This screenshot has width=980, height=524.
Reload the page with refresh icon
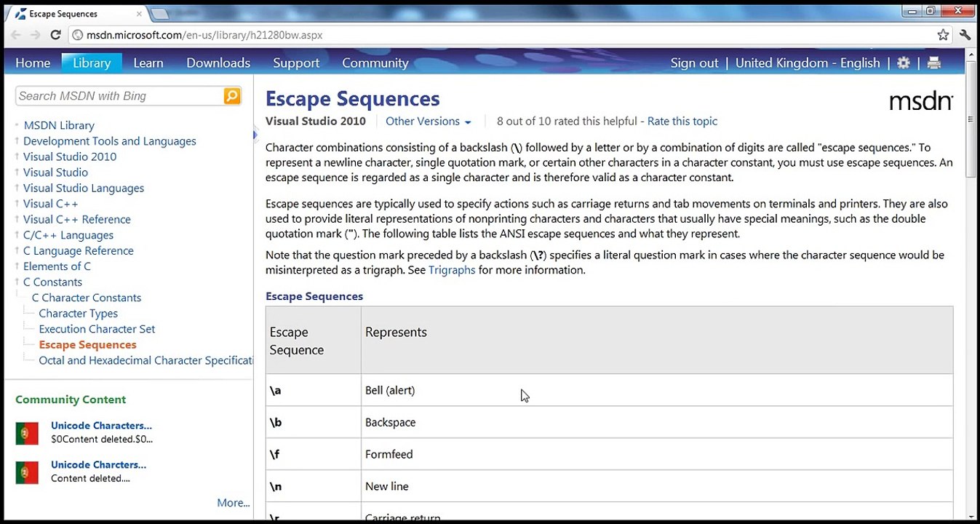55,35
